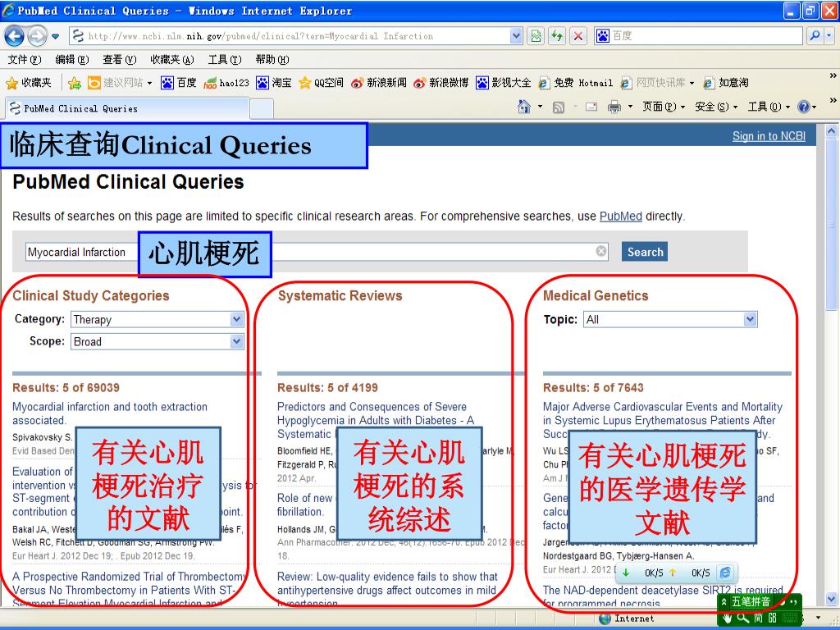Click the 收藏夹 favorites star button

point(29,83)
